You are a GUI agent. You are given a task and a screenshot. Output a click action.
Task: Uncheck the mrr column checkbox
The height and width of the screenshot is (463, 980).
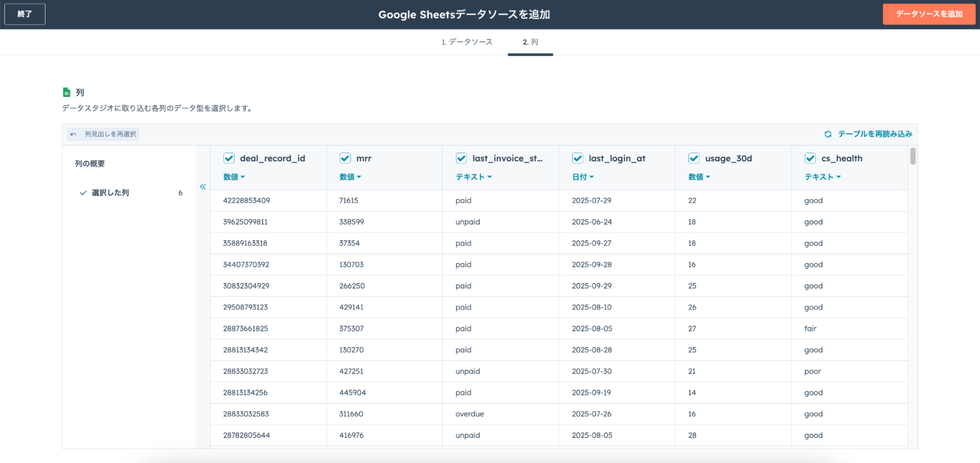click(x=345, y=158)
